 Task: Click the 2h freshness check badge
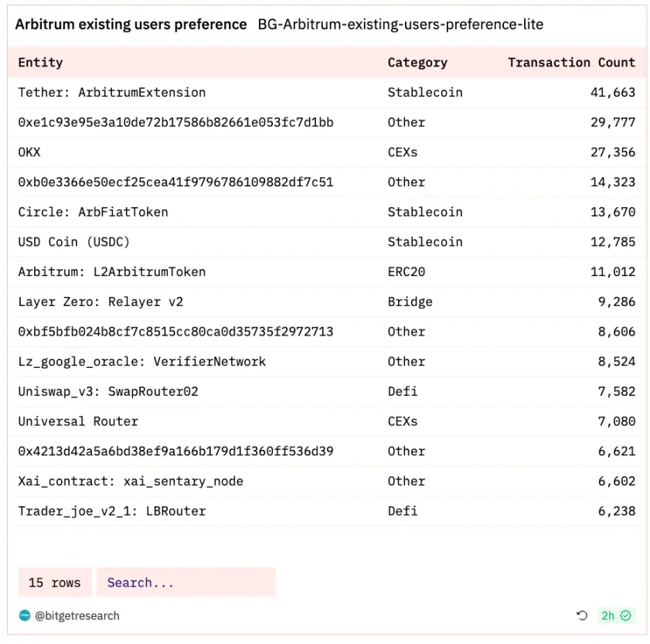pyautogui.click(x=617, y=616)
